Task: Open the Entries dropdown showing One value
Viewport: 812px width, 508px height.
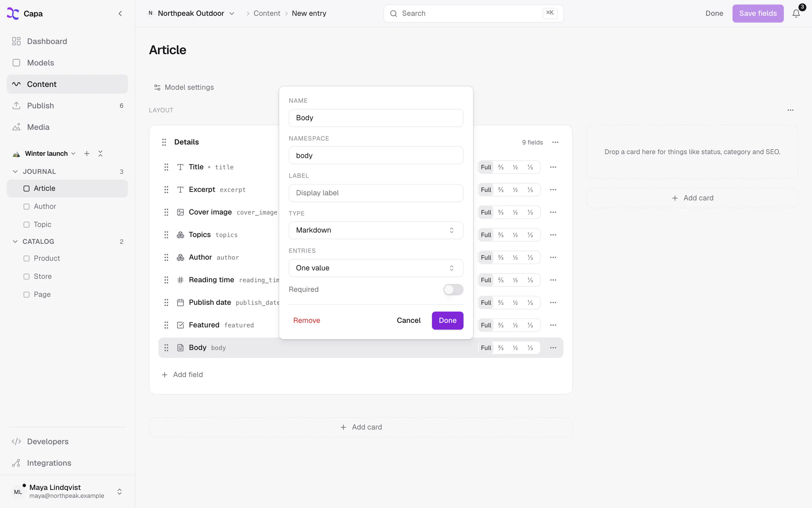Action: [x=376, y=268]
